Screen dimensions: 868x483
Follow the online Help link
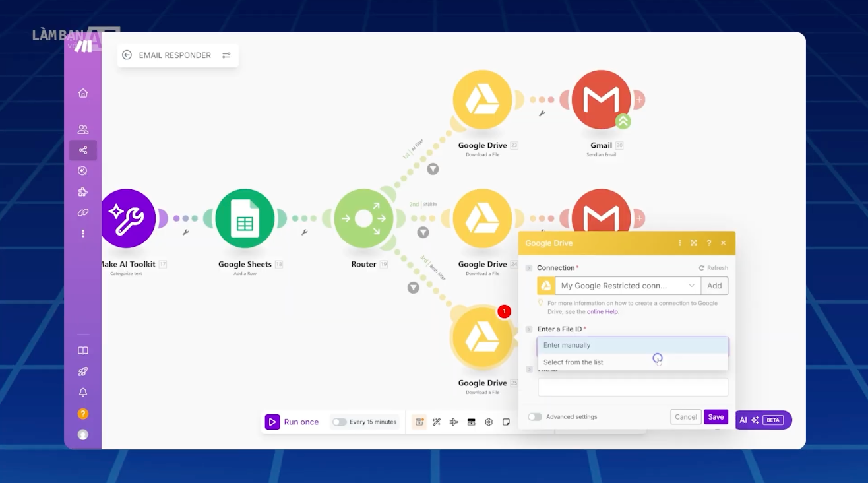point(602,311)
